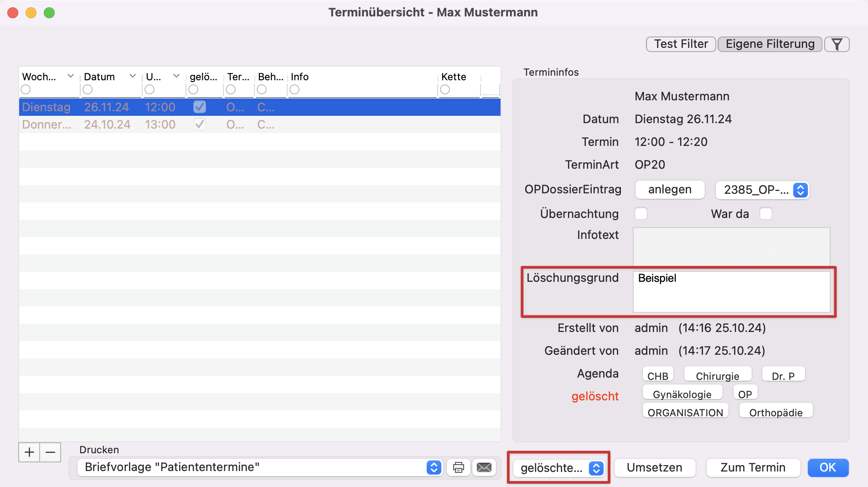This screenshot has height=487, width=868.
Task: Expand the Woch... column sort chevron
Action: pos(71,76)
